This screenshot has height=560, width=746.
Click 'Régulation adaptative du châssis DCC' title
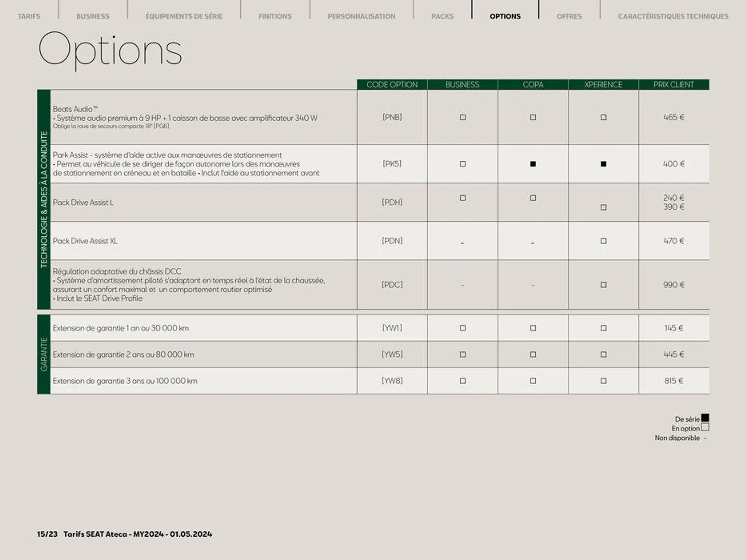[x=117, y=271]
